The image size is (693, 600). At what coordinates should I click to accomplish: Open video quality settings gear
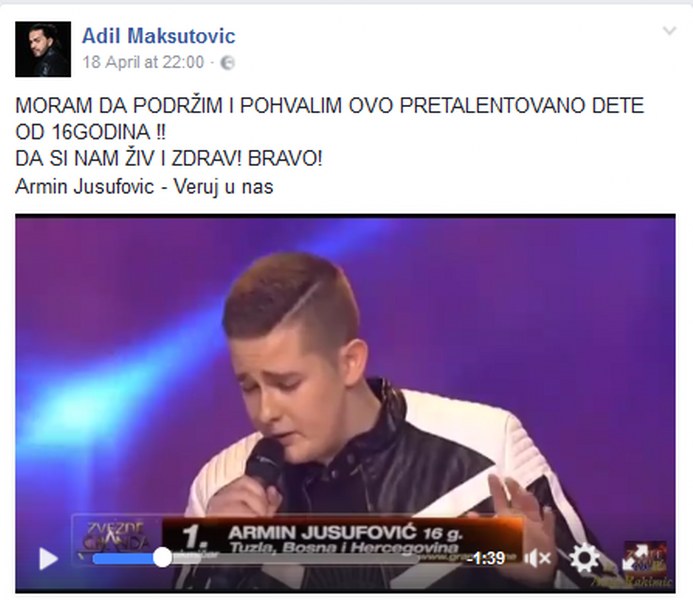coord(584,558)
